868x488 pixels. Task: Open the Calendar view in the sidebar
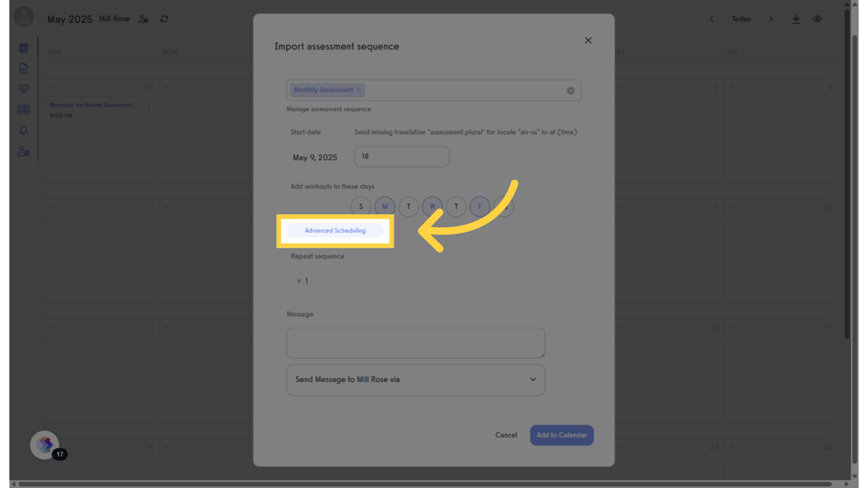tap(24, 47)
